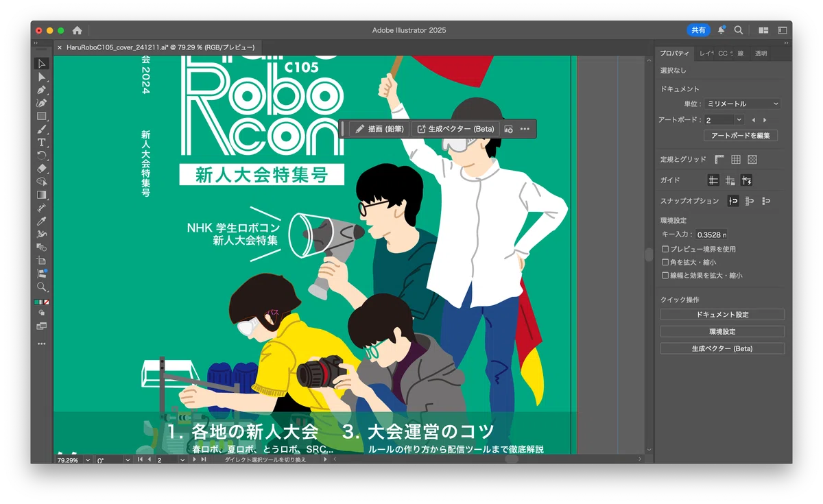This screenshot has width=823, height=504.
Task: Open the artboard navigation dropdown in status bar
Action: click(182, 460)
